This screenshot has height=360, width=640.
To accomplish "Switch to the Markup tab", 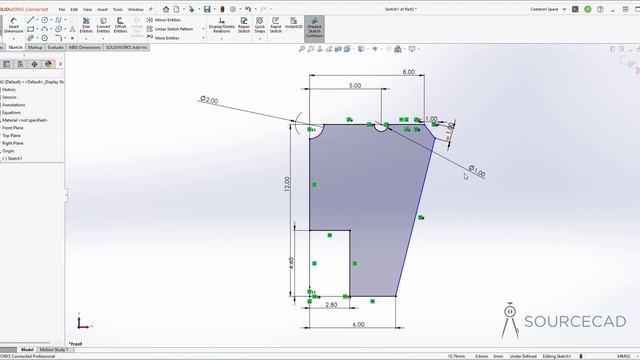I will (x=35, y=47).
